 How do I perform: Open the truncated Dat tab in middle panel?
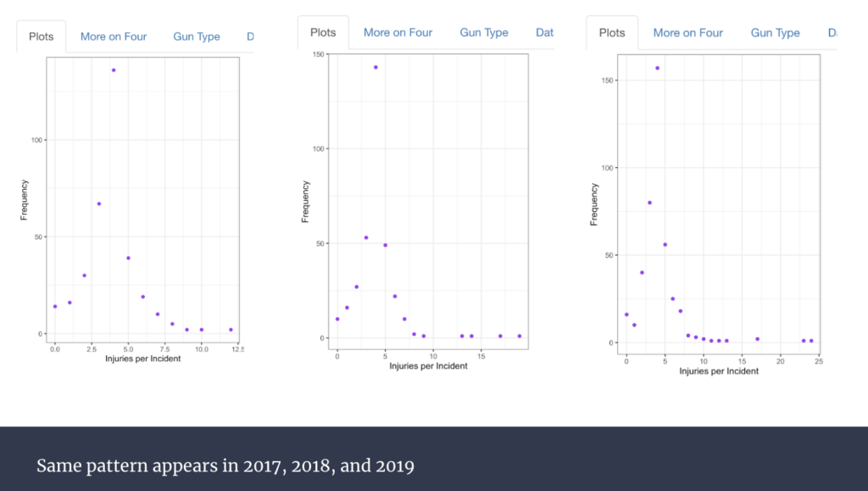click(544, 33)
